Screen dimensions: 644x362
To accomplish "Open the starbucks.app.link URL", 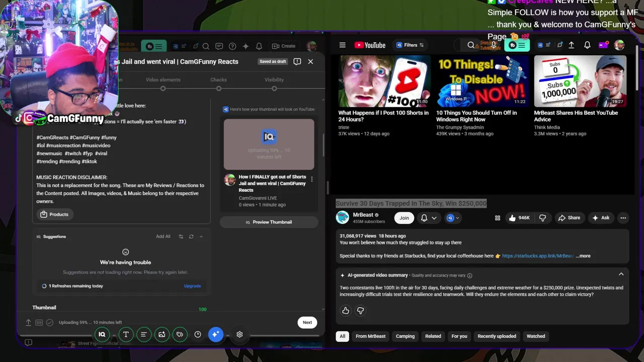I will coord(537,256).
